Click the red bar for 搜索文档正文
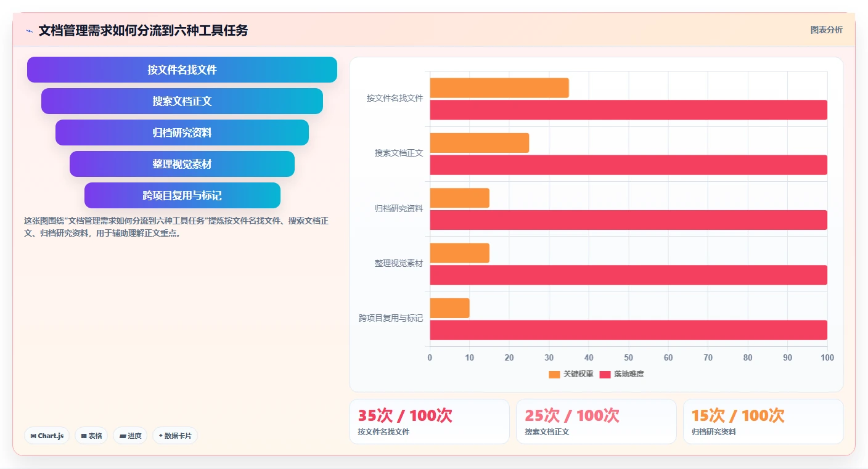 pos(629,165)
